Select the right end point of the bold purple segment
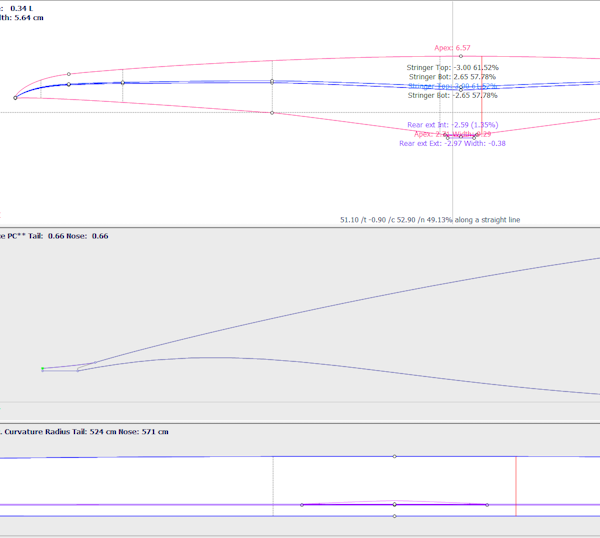600x538 pixels. (x=487, y=505)
